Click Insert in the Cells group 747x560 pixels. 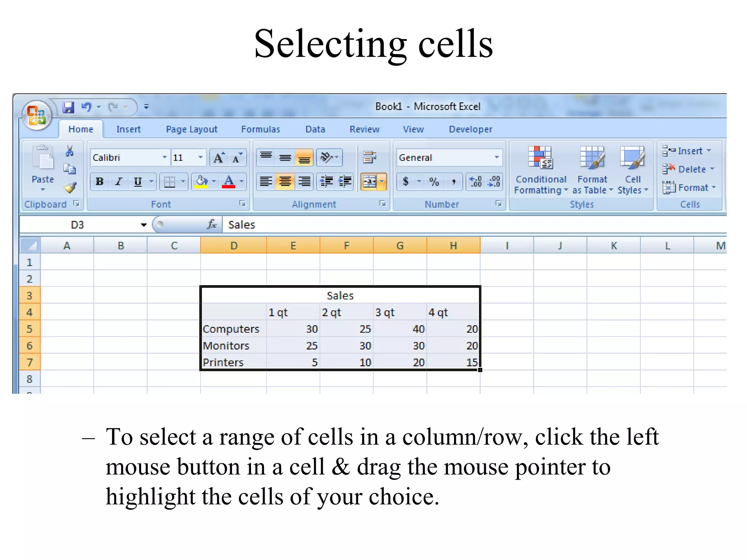(686, 151)
